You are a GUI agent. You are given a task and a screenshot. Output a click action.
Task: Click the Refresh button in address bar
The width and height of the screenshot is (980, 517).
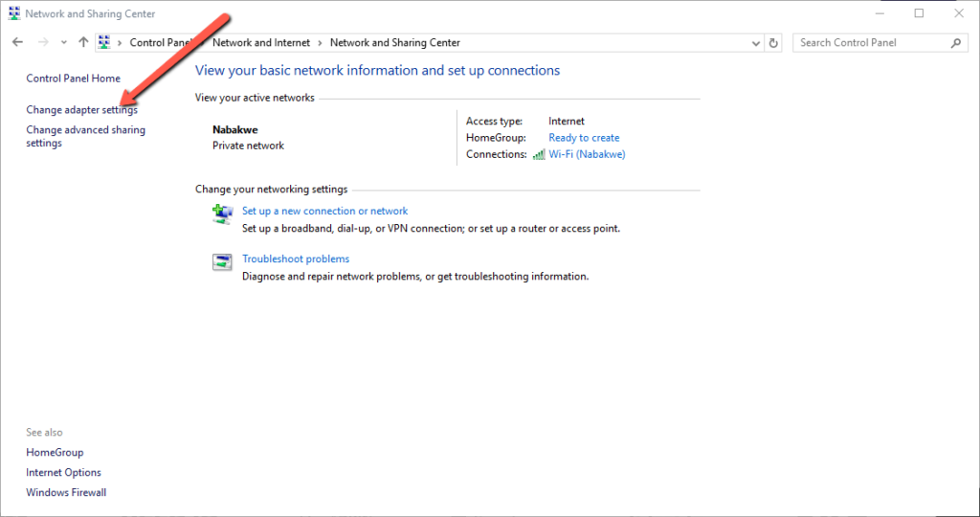pyautogui.click(x=774, y=43)
